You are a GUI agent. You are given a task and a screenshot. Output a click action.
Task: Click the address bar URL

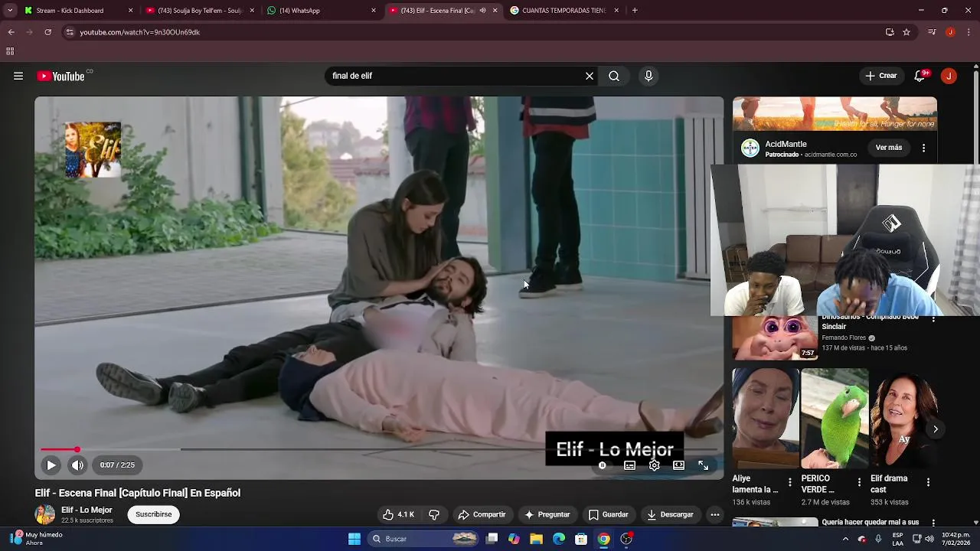click(139, 32)
